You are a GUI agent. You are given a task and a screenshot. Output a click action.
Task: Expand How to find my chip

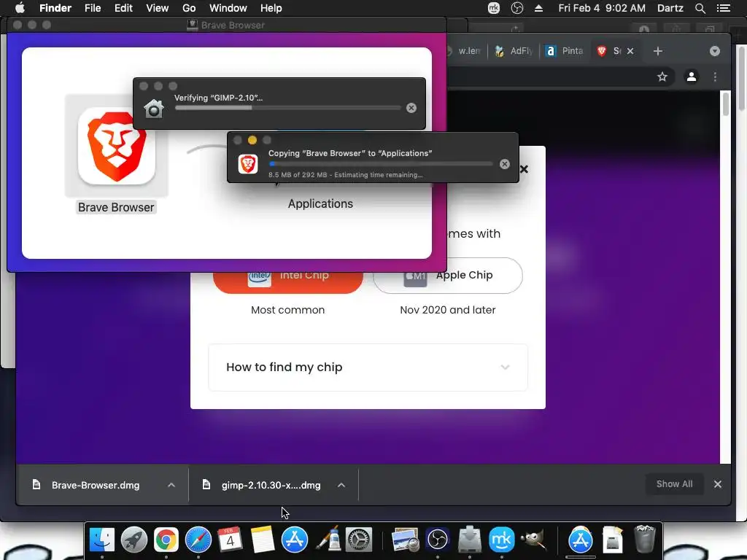[368, 367]
